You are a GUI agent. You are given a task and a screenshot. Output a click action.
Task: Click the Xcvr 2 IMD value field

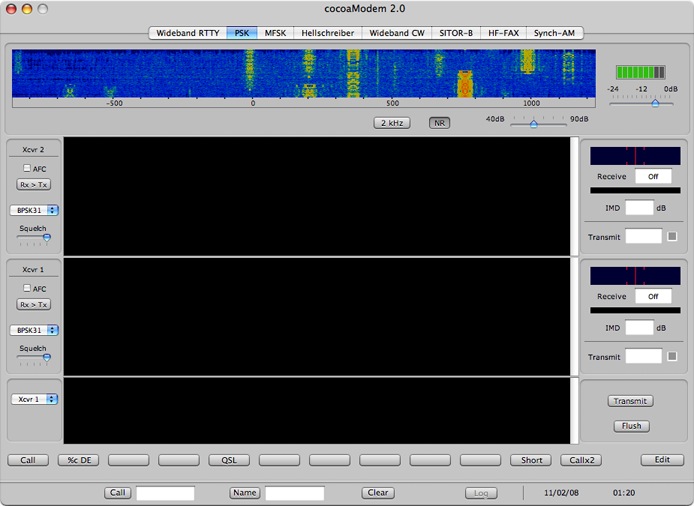click(639, 208)
